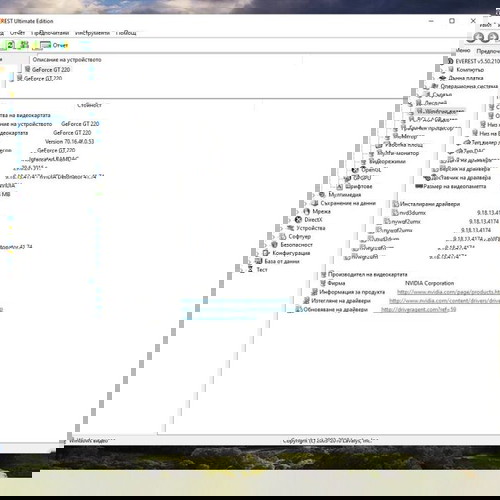Open the nvidia.com product information link
Viewport: 500px width, 500px height.
coord(448,292)
